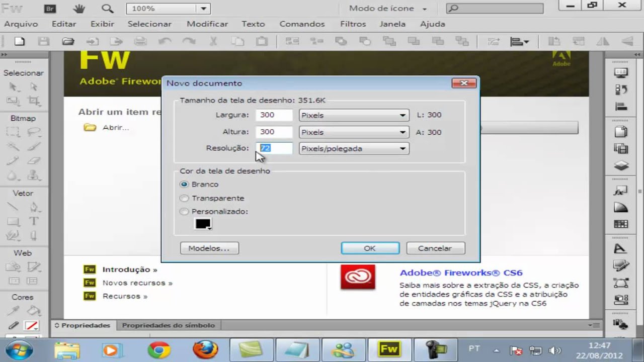Open the Arquivo menu
644x362 pixels.
[x=21, y=24]
